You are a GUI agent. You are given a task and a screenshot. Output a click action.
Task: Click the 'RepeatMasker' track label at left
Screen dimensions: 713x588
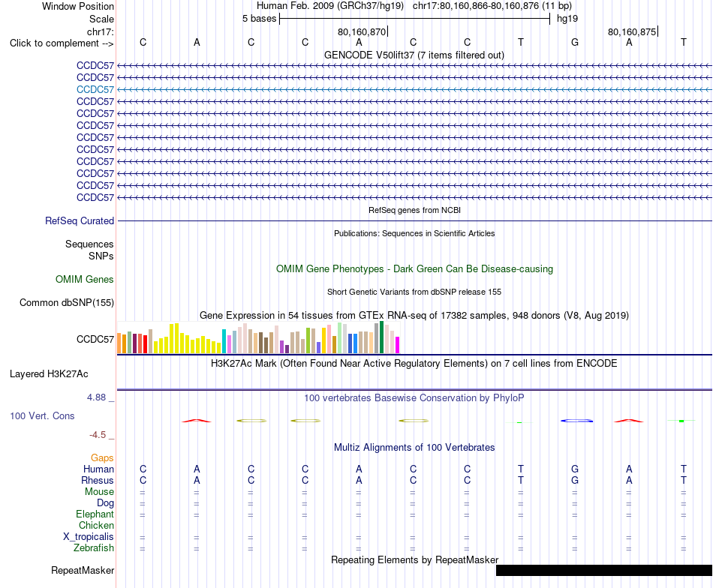(83, 570)
